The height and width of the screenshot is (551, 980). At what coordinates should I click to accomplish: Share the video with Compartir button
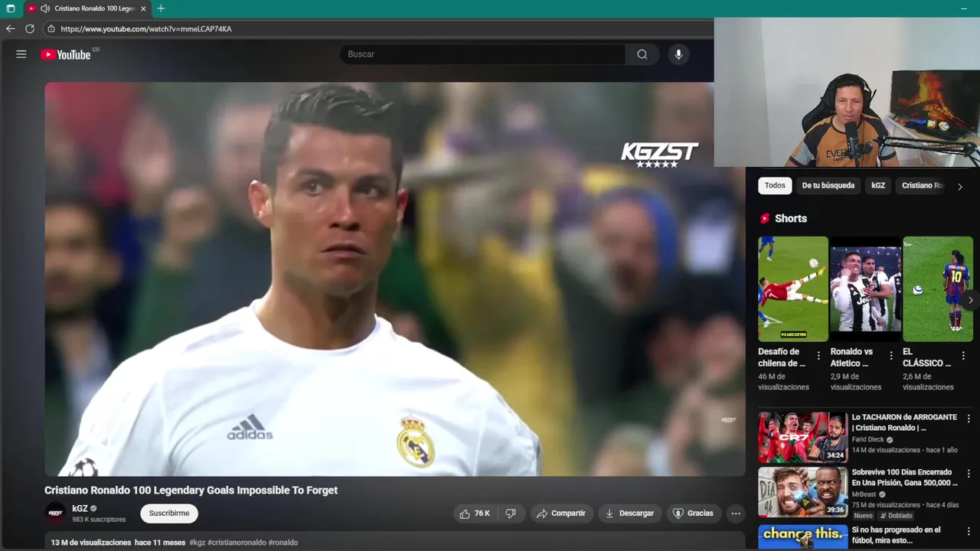point(560,514)
